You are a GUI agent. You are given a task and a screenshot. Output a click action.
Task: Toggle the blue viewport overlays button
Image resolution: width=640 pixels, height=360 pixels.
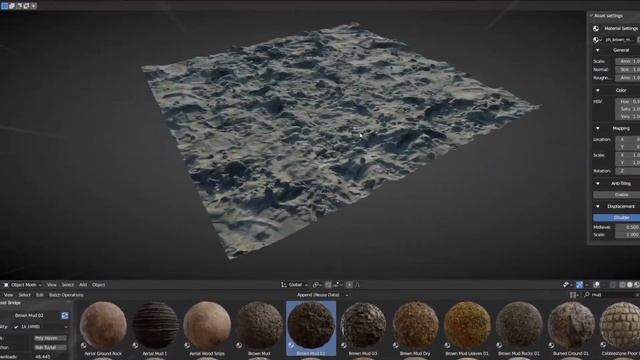click(x=579, y=285)
